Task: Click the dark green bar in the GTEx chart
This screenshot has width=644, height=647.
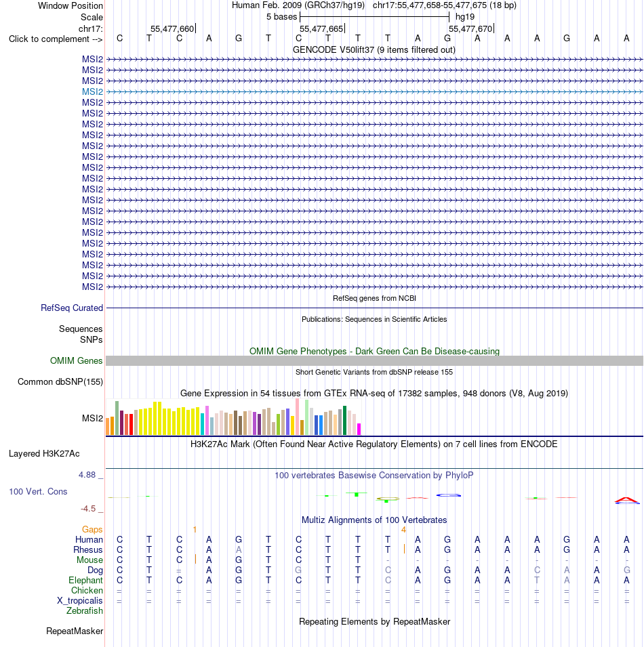Action: click(x=344, y=421)
